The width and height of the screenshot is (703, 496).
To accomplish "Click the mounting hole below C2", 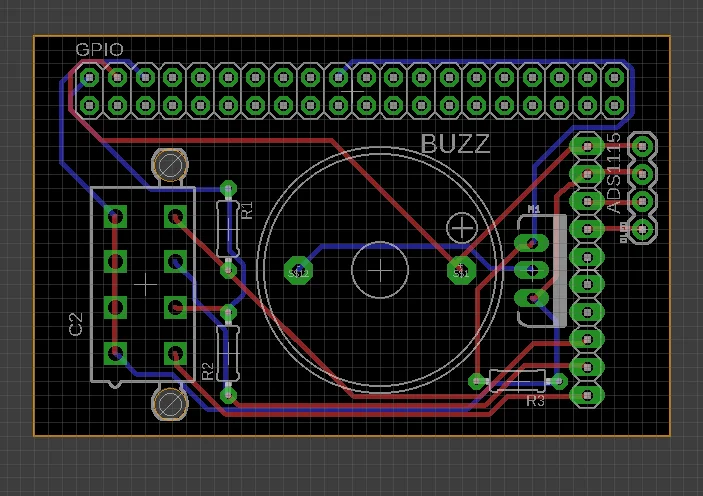I will point(170,403).
